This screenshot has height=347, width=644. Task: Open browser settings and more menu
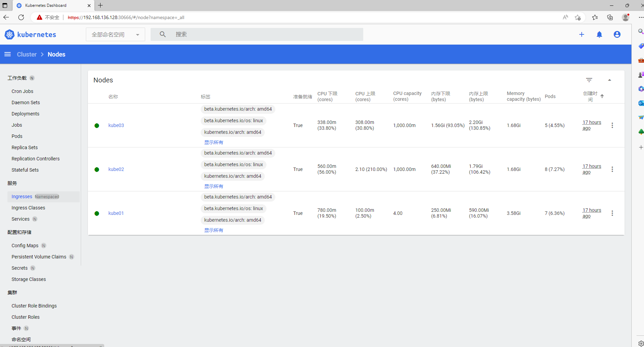(x=641, y=17)
